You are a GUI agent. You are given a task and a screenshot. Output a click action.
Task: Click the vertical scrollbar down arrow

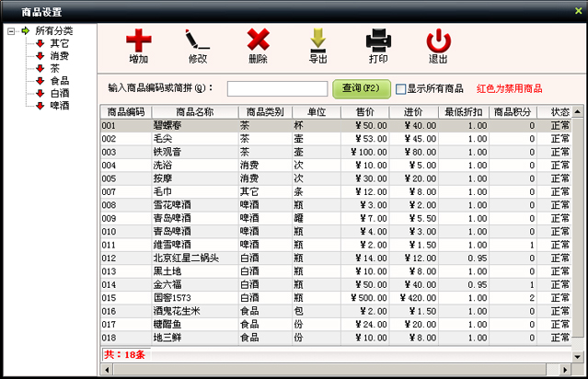pyautogui.click(x=579, y=353)
